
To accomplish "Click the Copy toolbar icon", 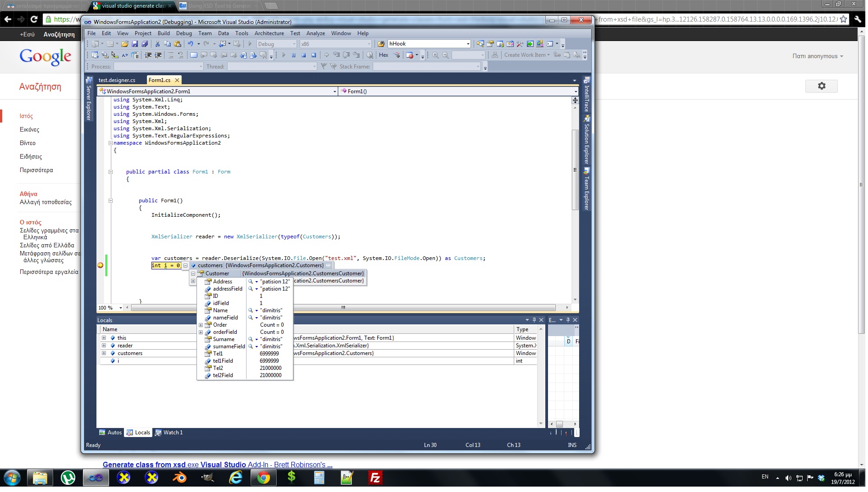I will (168, 44).
